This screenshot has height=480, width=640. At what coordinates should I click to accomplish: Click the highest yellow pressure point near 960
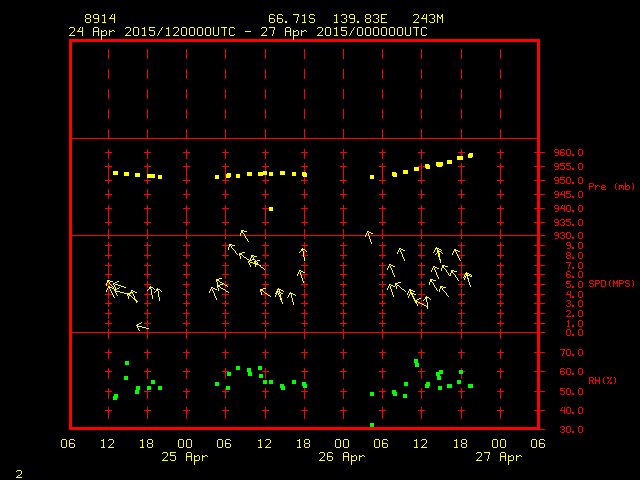[471, 156]
